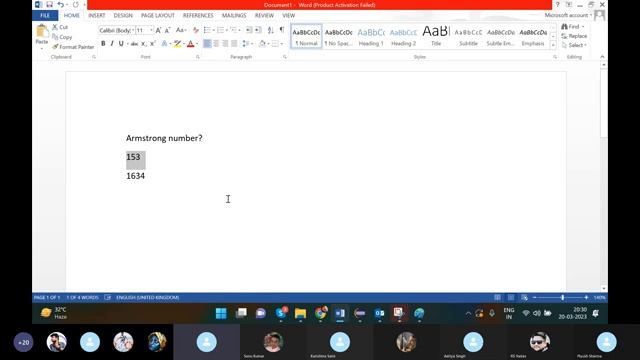The width and height of the screenshot is (640, 360).
Task: Save the document from Quick Access toolbar
Action: [49, 4]
